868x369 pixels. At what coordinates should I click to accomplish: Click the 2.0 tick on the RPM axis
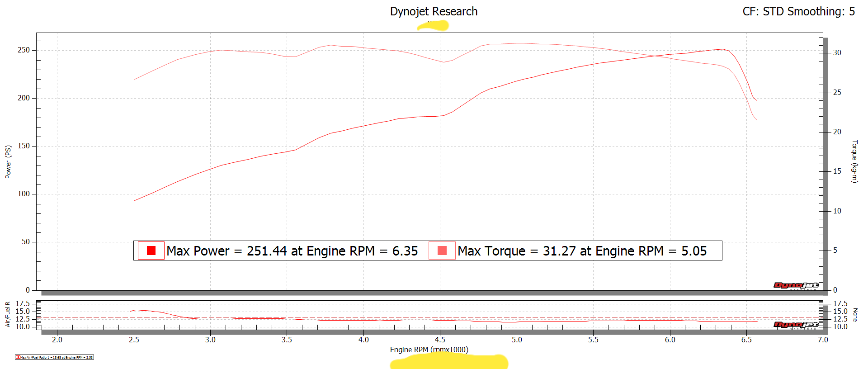[x=57, y=340]
